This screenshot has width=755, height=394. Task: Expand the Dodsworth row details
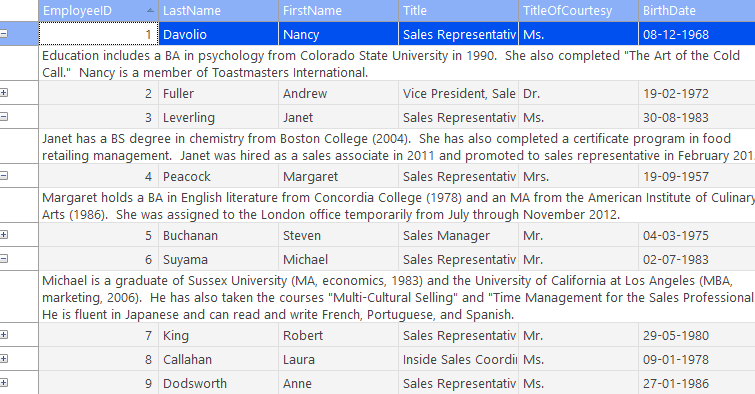[4, 383]
